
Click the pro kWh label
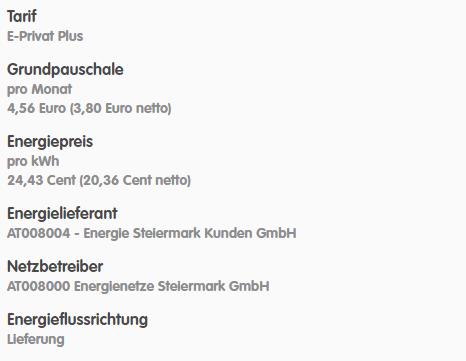coord(33,161)
